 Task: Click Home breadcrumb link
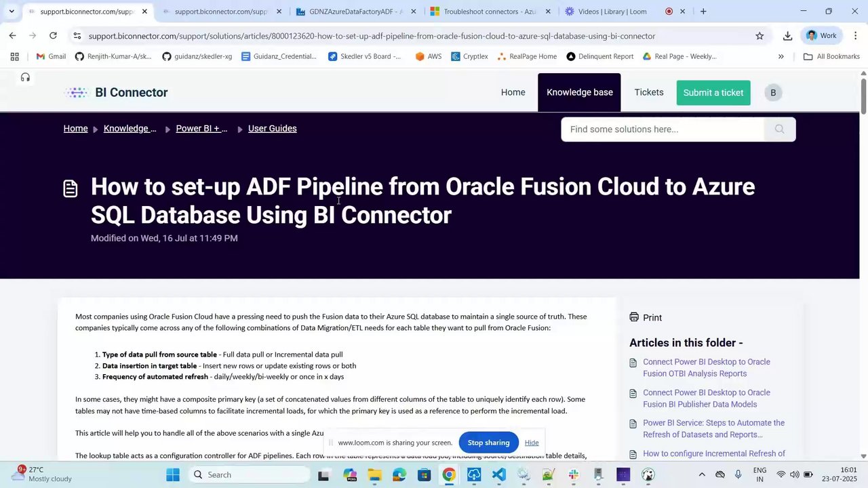coord(75,128)
